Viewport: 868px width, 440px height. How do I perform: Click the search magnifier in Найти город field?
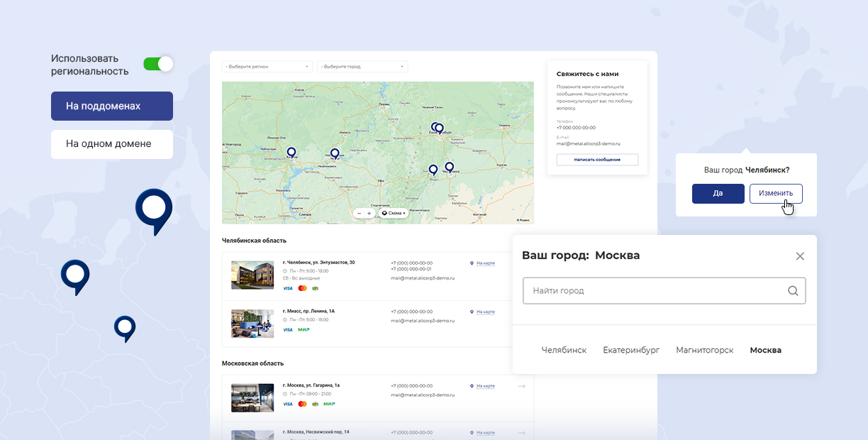coord(794,291)
